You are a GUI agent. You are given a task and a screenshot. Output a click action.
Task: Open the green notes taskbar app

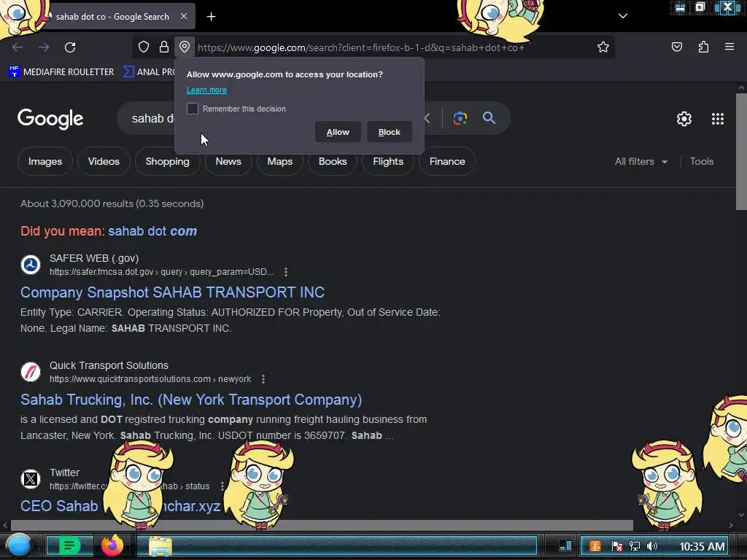pos(69,545)
